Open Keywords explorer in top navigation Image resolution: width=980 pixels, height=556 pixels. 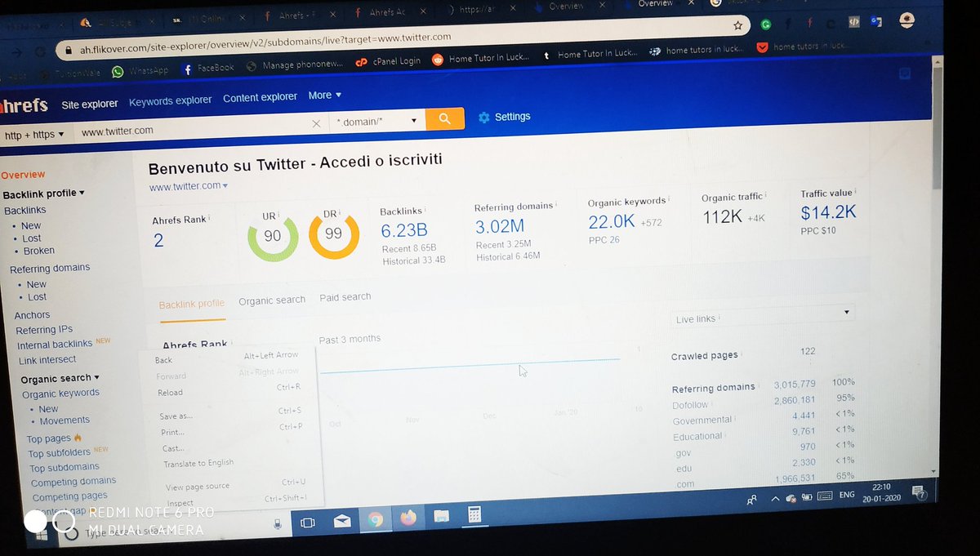[170, 100]
